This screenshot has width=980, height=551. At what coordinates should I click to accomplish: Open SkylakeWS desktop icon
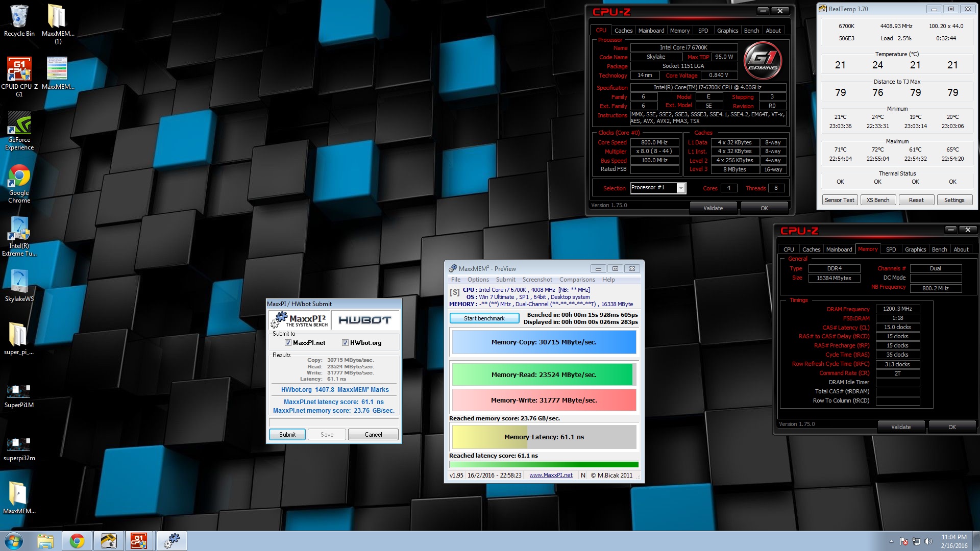(19, 286)
